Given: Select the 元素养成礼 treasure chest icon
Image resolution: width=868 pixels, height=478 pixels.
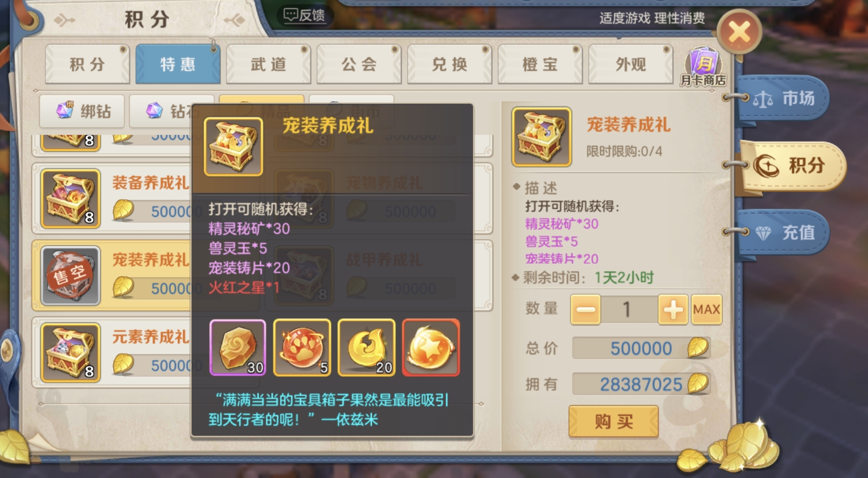Looking at the screenshot, I should click(70, 352).
